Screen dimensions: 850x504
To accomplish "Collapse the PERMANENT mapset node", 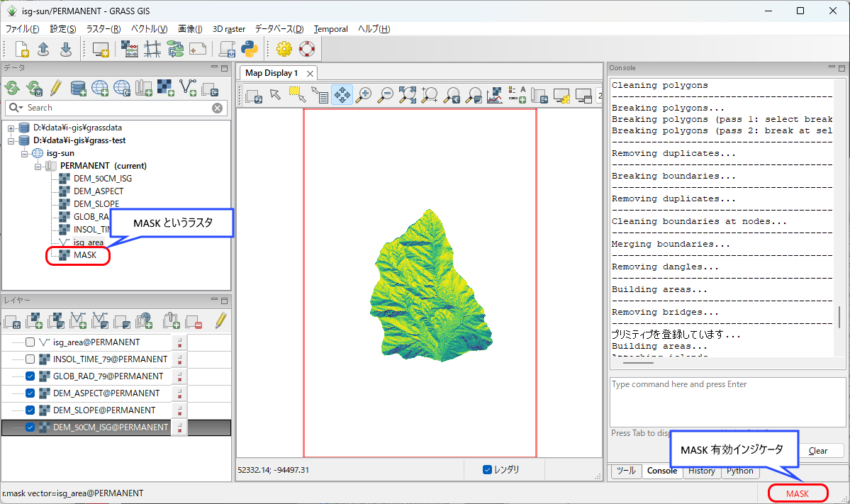I will tap(38, 166).
